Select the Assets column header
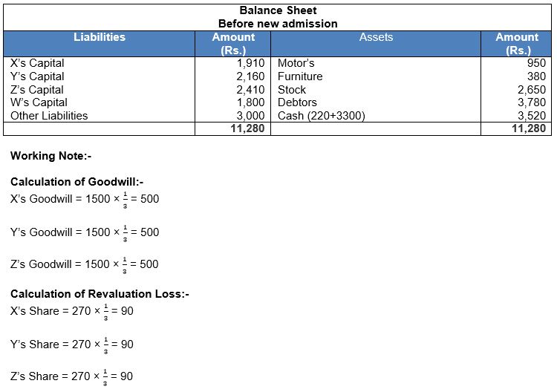Screen dimensions: 557x392 point(376,37)
